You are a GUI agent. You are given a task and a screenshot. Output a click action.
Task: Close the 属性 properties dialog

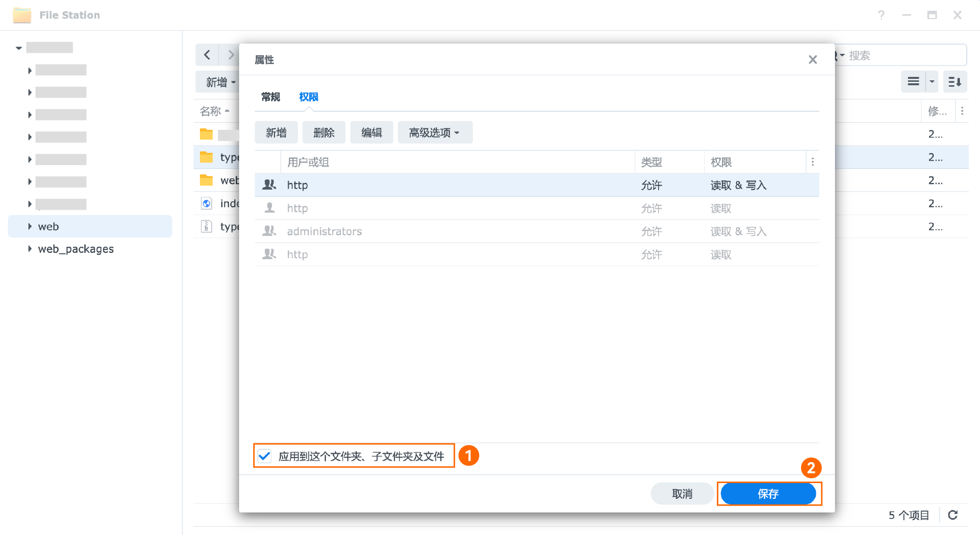(x=812, y=60)
